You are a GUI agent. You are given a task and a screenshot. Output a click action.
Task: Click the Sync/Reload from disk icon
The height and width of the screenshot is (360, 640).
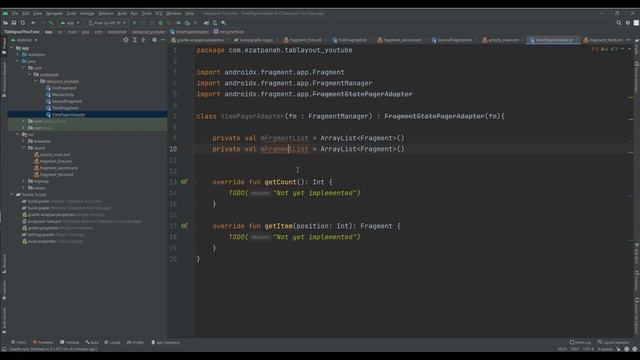tap(22, 23)
